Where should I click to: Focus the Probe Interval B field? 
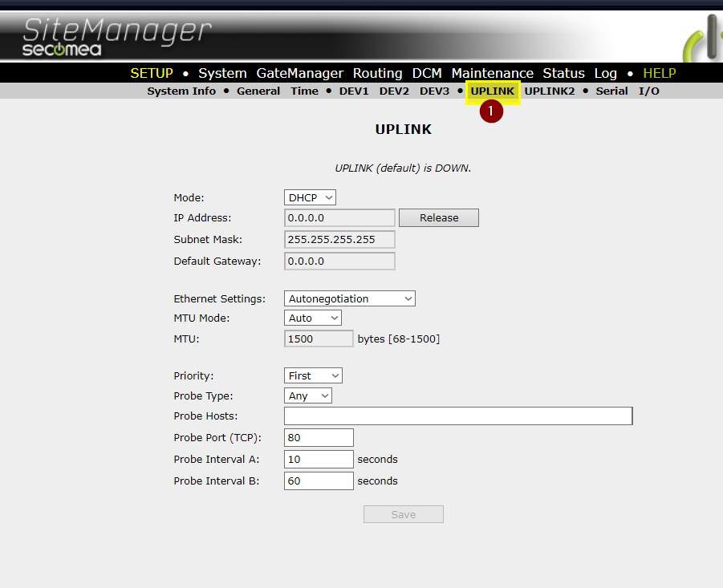(319, 481)
